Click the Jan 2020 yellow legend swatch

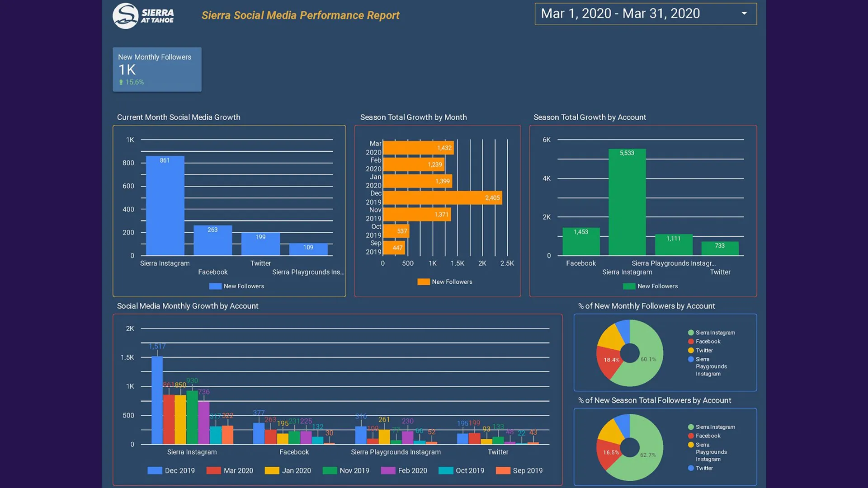272,470
